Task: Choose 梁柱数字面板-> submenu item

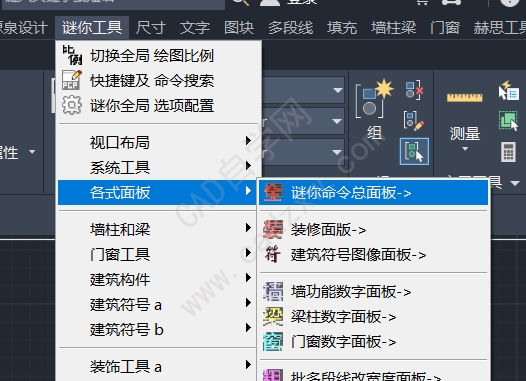Action: pyautogui.click(x=373, y=317)
